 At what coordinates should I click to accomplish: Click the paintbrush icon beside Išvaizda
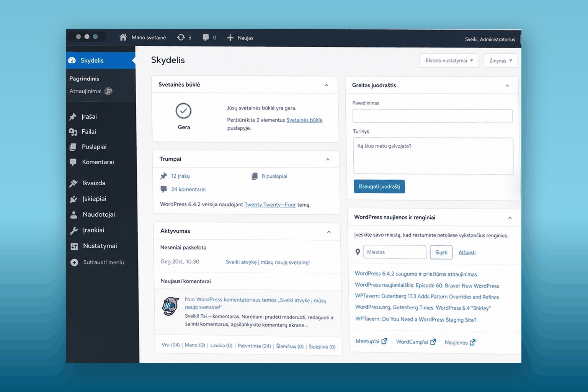tap(73, 183)
